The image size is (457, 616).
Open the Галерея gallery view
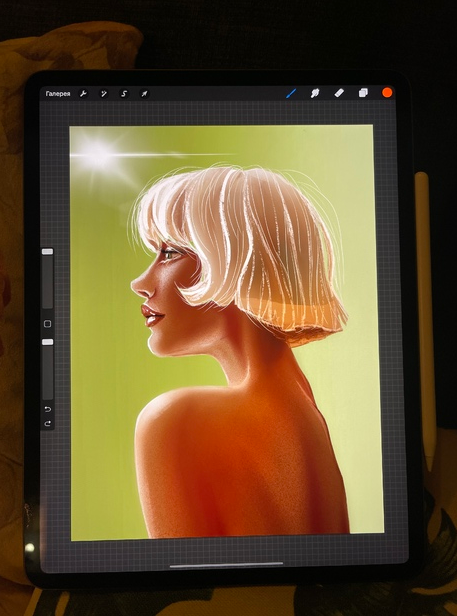click(x=58, y=94)
